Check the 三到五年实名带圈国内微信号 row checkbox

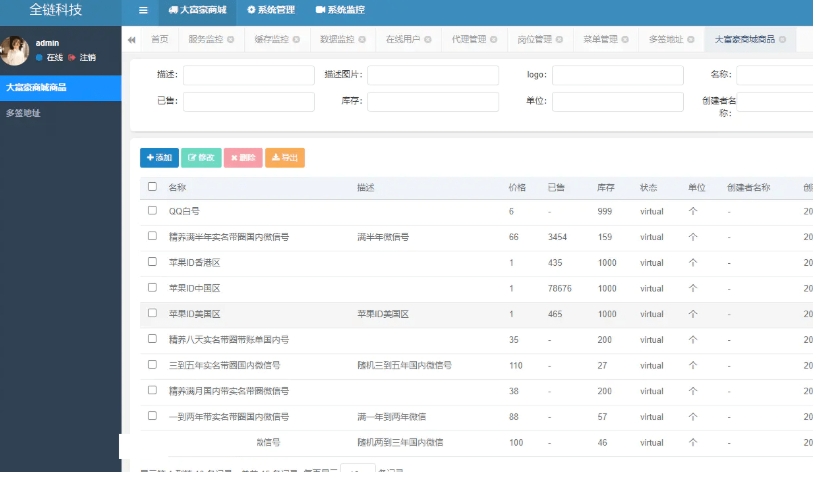153,365
